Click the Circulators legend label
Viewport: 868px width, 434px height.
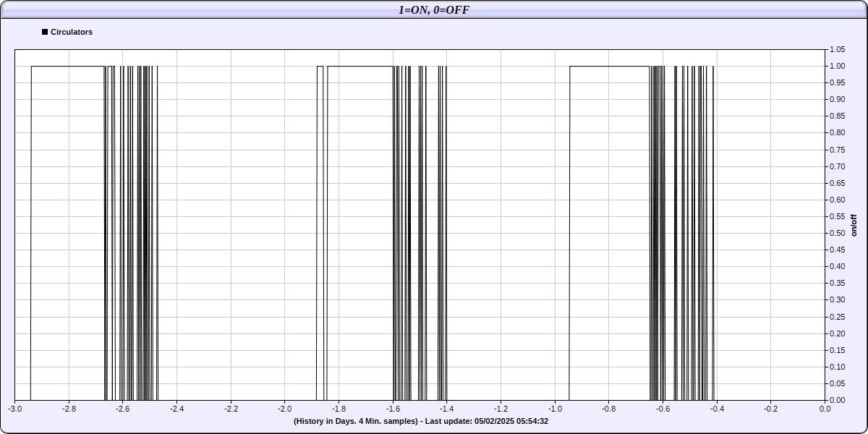pos(72,32)
